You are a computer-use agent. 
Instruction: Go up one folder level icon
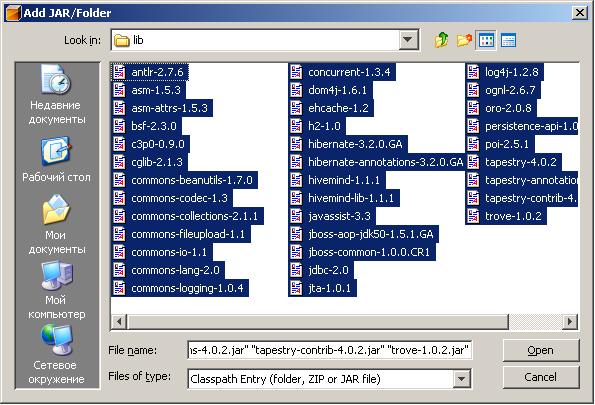(x=442, y=40)
